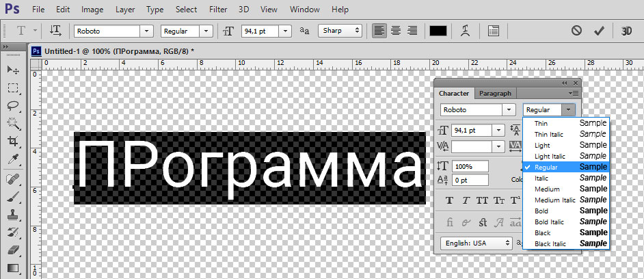Select the Lasso tool
The height and width of the screenshot is (279, 644).
13,105
